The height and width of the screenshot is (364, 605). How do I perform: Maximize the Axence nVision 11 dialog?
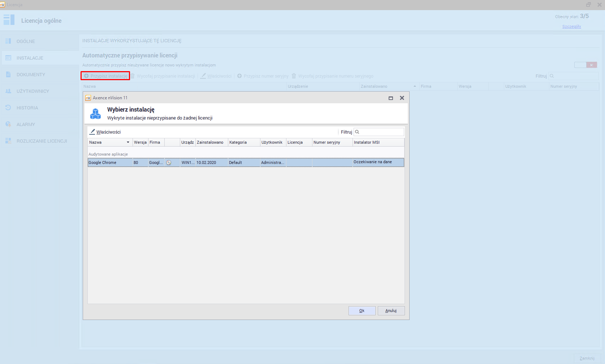390,98
